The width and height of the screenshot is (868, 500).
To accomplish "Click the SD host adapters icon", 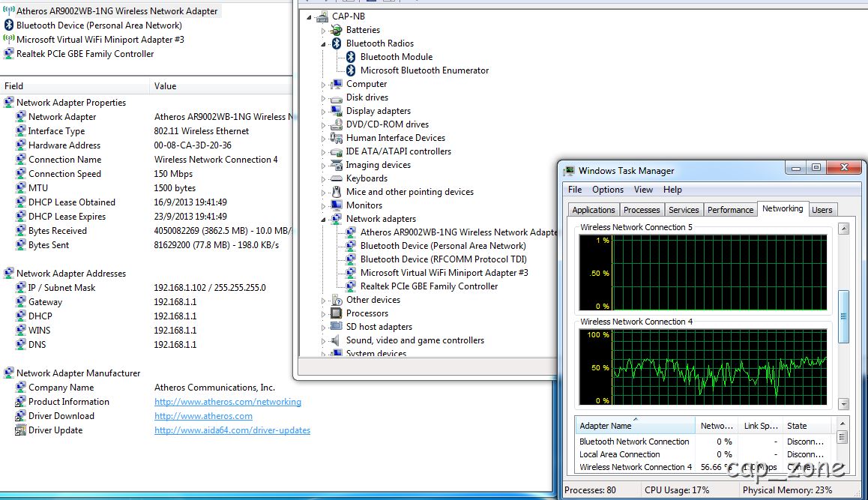I will 336,327.
